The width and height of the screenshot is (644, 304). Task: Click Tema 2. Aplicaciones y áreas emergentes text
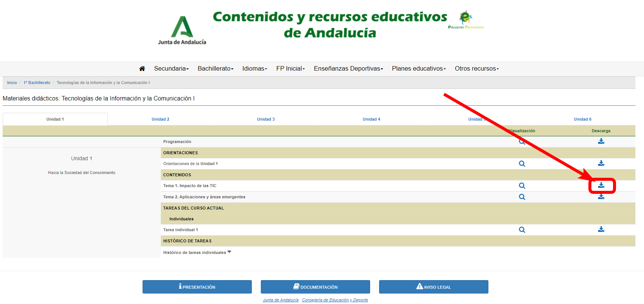click(x=204, y=197)
